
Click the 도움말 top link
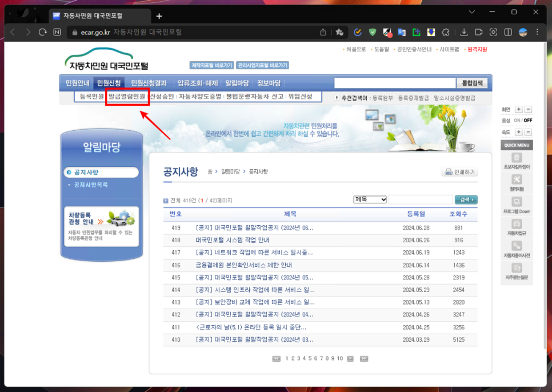(x=382, y=50)
